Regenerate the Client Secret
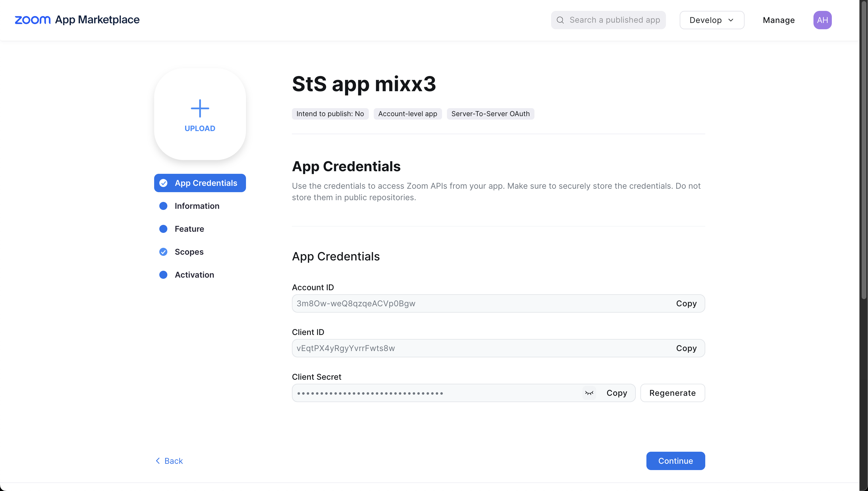Image resolution: width=868 pixels, height=491 pixels. click(x=672, y=393)
